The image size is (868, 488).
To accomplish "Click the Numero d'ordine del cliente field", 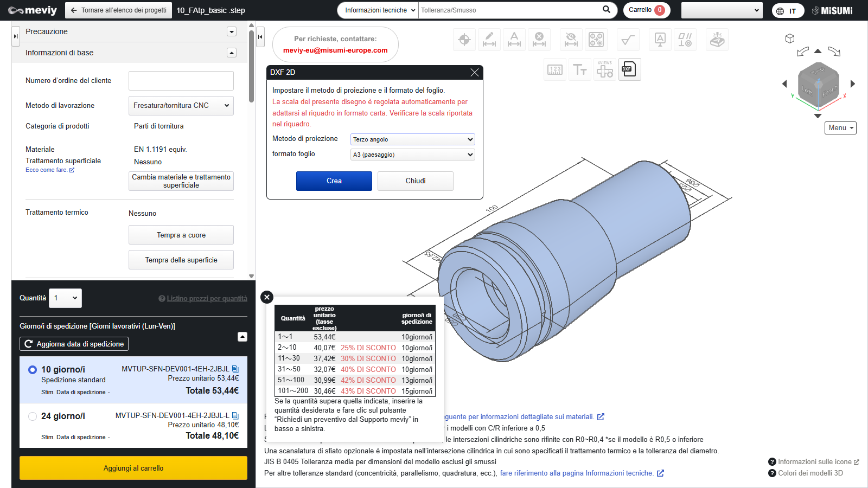I will (181, 81).
